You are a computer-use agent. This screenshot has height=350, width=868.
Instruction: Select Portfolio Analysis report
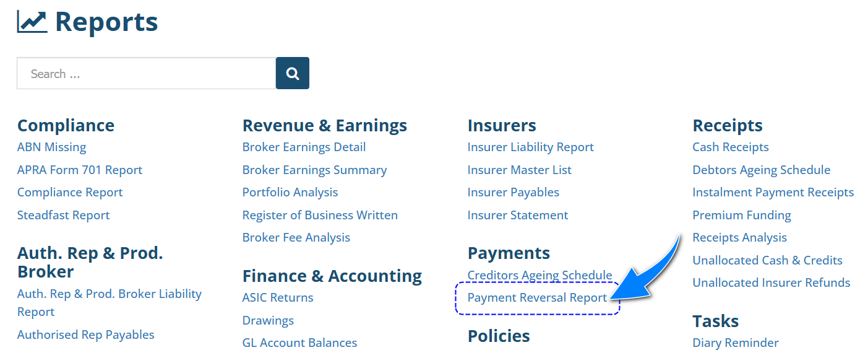[x=290, y=192]
